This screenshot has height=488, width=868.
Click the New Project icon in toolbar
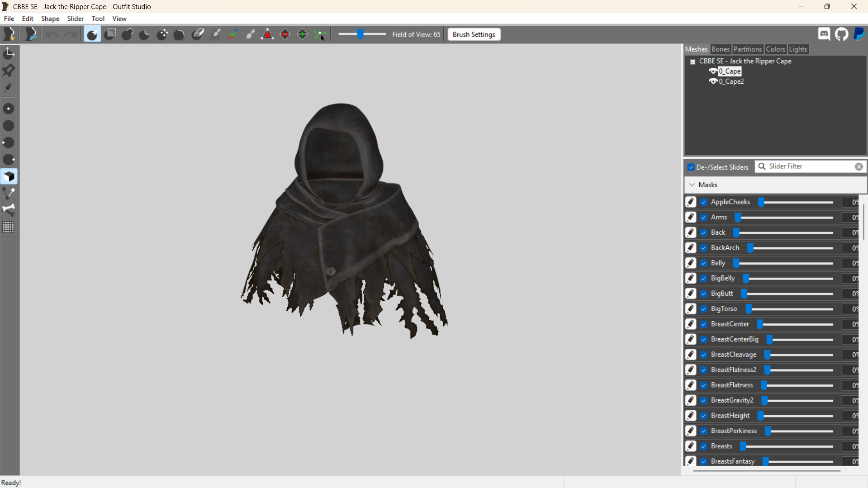[x=9, y=34]
